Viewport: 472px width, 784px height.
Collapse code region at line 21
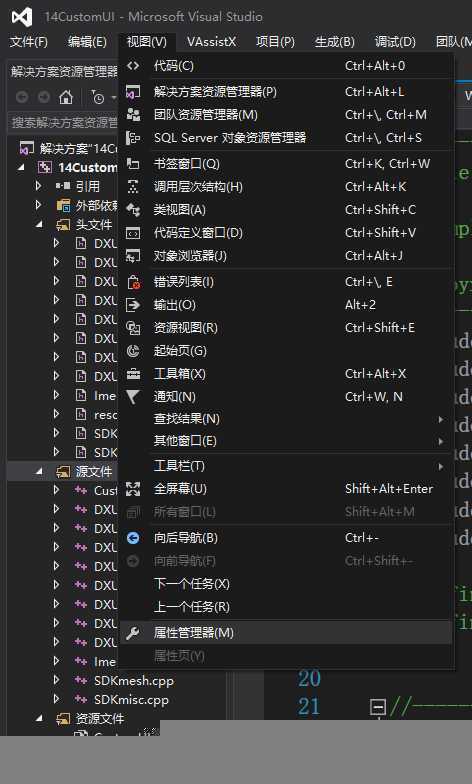(x=378, y=706)
